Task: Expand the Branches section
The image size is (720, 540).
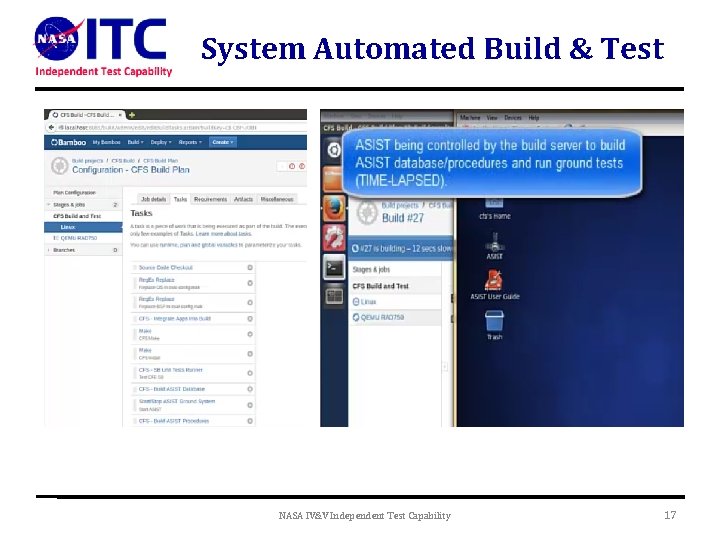Action: [49, 250]
